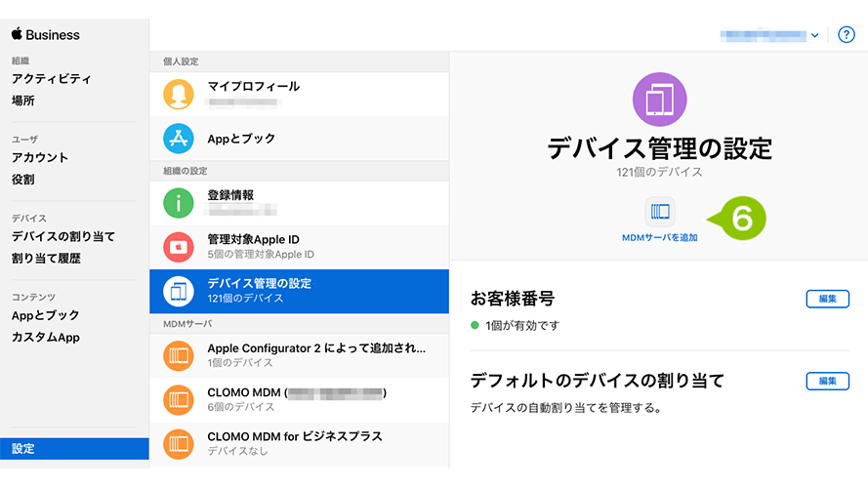Click the 121個のデバイス subtitle under the title
The width and height of the screenshot is (868, 488).
pos(659,172)
